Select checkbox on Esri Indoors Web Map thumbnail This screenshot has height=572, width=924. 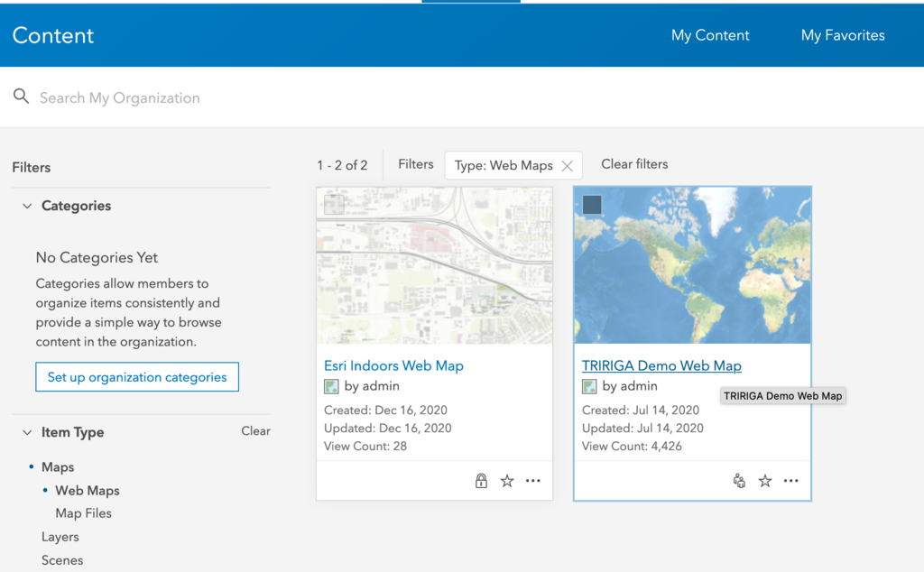tap(334, 205)
